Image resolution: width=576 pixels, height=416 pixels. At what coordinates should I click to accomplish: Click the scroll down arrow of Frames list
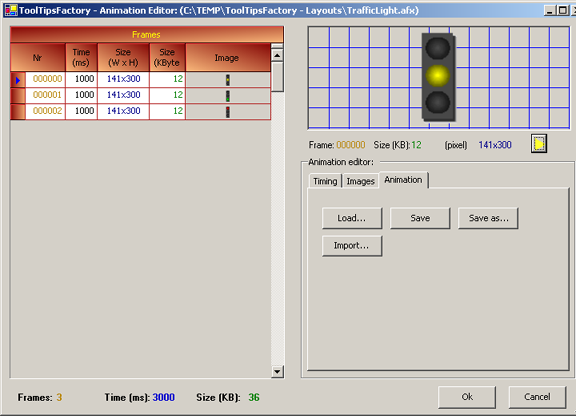(277, 372)
